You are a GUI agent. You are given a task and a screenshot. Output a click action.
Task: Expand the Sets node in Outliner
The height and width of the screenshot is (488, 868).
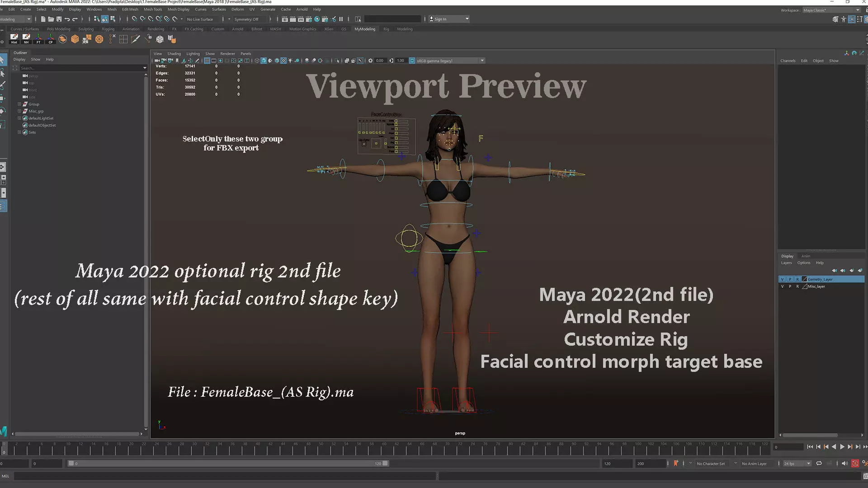(x=19, y=132)
